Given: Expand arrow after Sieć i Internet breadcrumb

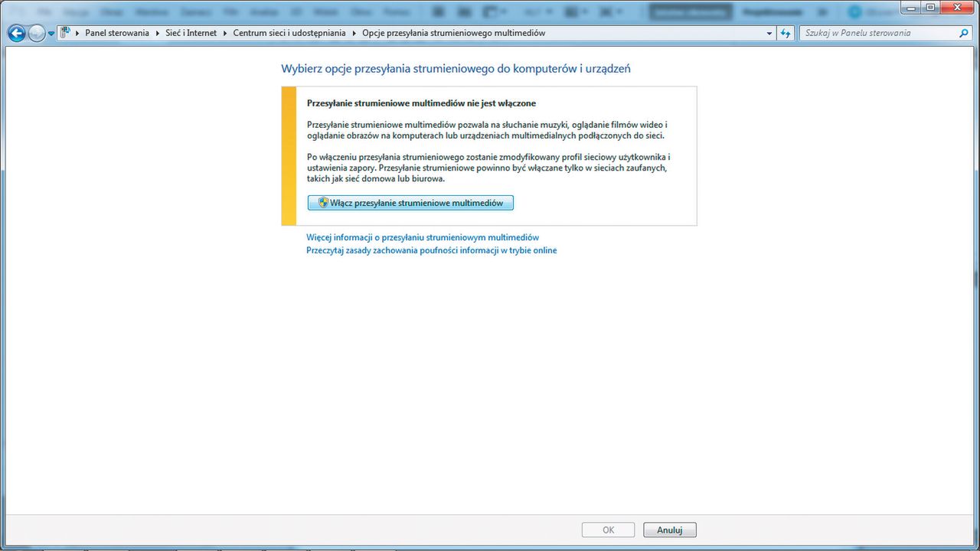Looking at the screenshot, I should pyautogui.click(x=225, y=34).
